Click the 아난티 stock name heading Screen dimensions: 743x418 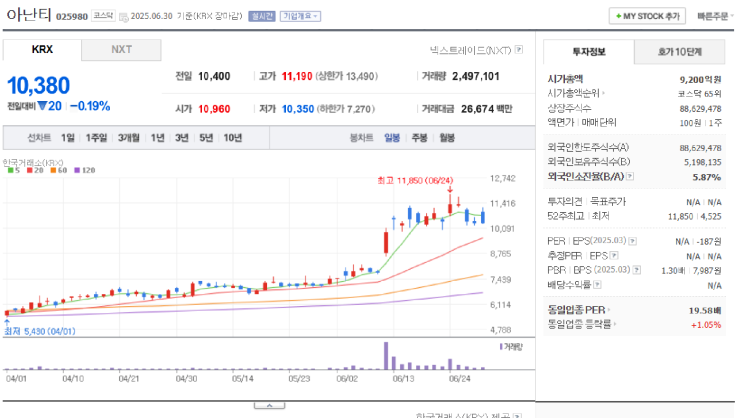[x=28, y=15]
